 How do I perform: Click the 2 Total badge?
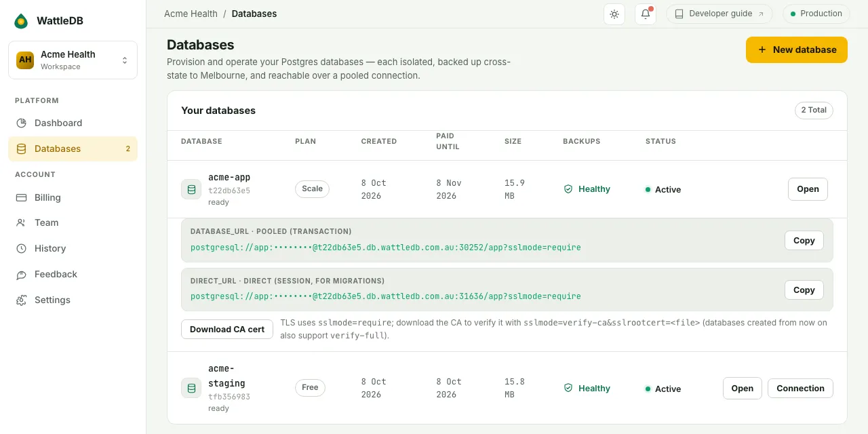pyautogui.click(x=814, y=110)
